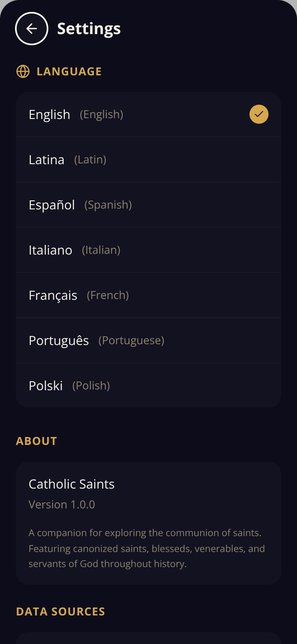
Task: Click the (Polish) label text
Action: click(91, 385)
